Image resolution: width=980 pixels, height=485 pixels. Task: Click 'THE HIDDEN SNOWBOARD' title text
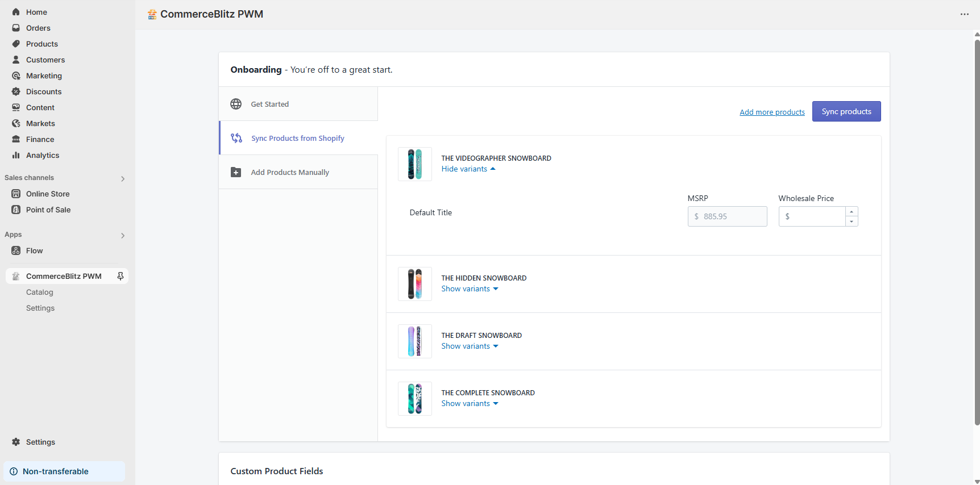484,278
